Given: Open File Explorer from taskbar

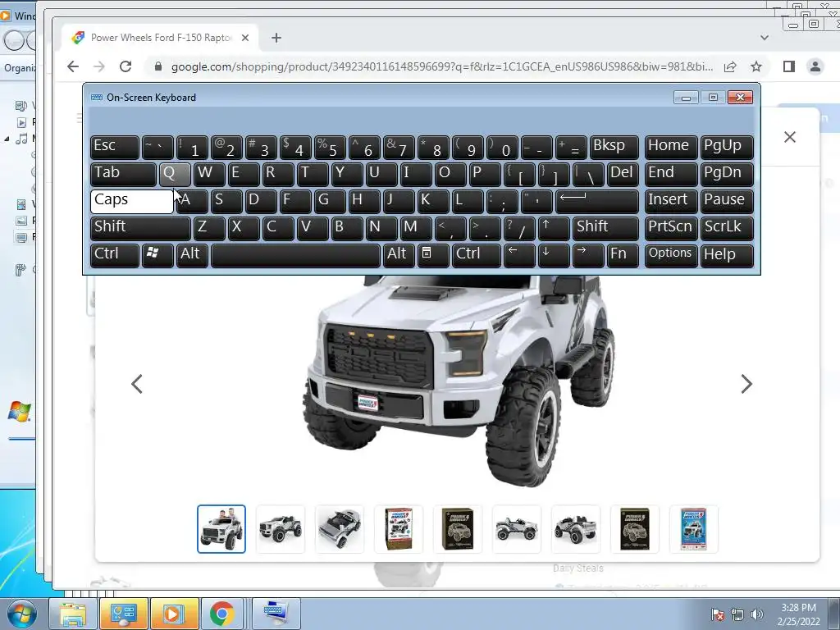Looking at the screenshot, I should (72, 614).
